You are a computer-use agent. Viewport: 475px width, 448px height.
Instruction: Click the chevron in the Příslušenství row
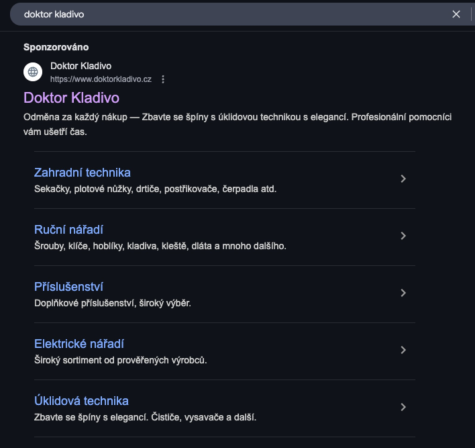[x=403, y=293]
